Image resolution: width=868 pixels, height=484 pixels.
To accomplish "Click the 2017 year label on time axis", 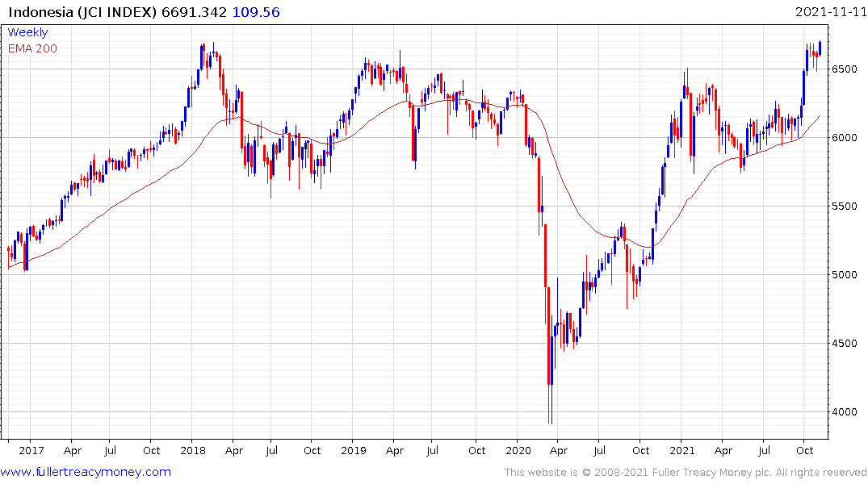I will pos(31,451).
